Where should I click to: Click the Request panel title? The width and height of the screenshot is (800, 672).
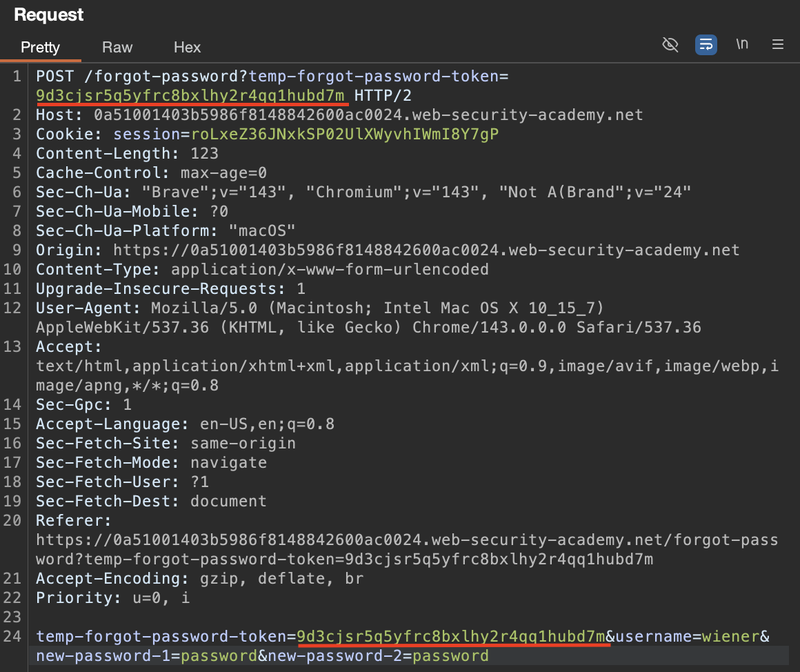coord(49,15)
